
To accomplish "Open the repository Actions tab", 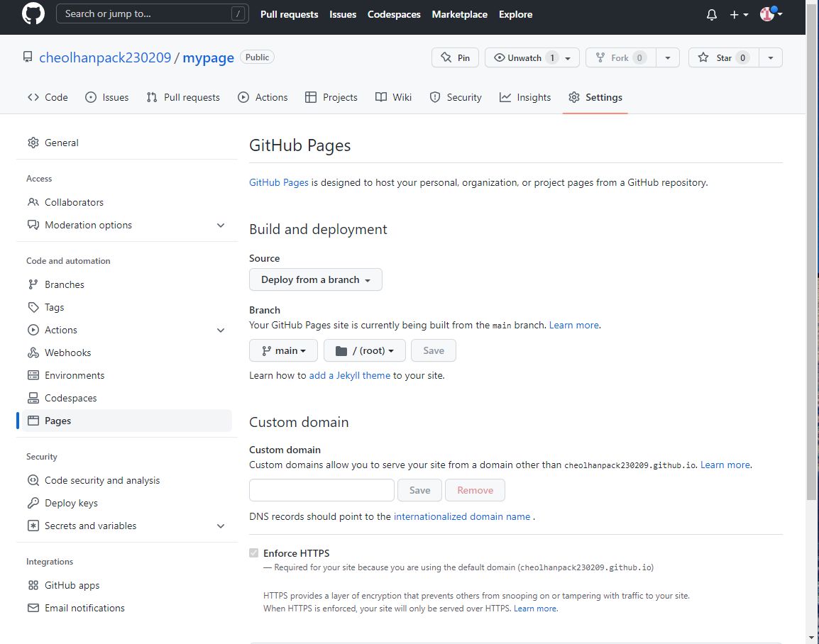I will point(262,97).
